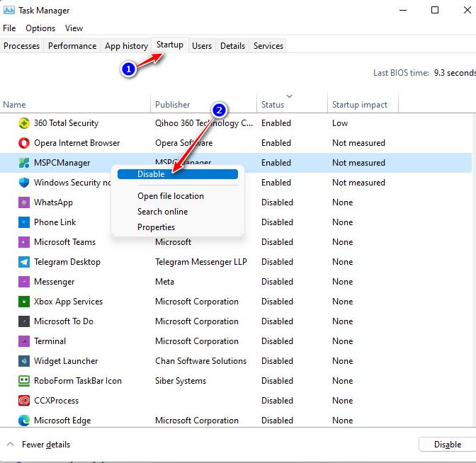Open the File menu
Image resolution: width=476 pixels, height=463 pixels.
coord(9,28)
